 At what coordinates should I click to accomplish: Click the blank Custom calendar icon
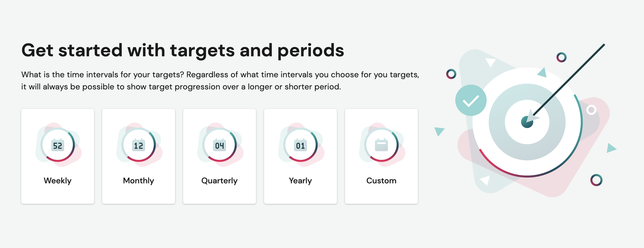[381, 145]
